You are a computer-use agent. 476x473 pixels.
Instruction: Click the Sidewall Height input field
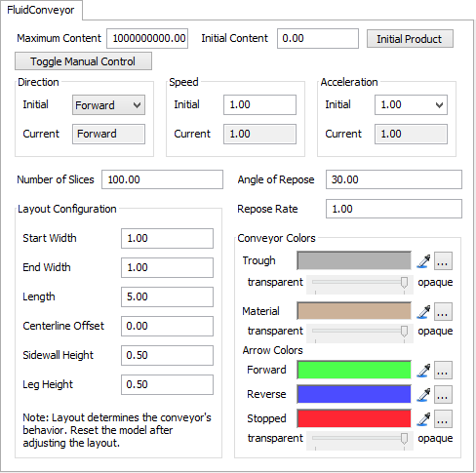167,355
